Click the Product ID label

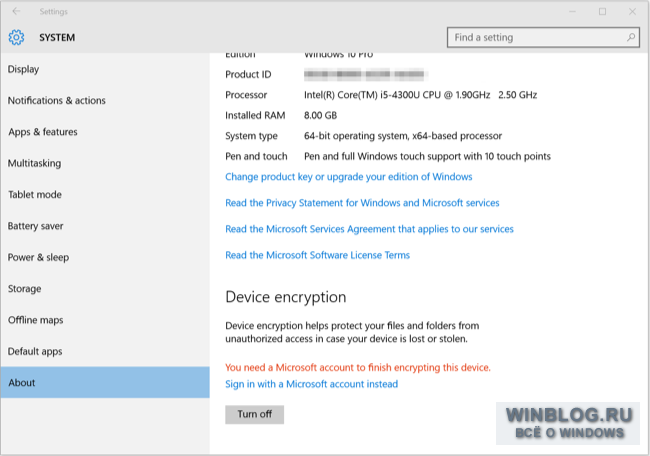click(248, 75)
